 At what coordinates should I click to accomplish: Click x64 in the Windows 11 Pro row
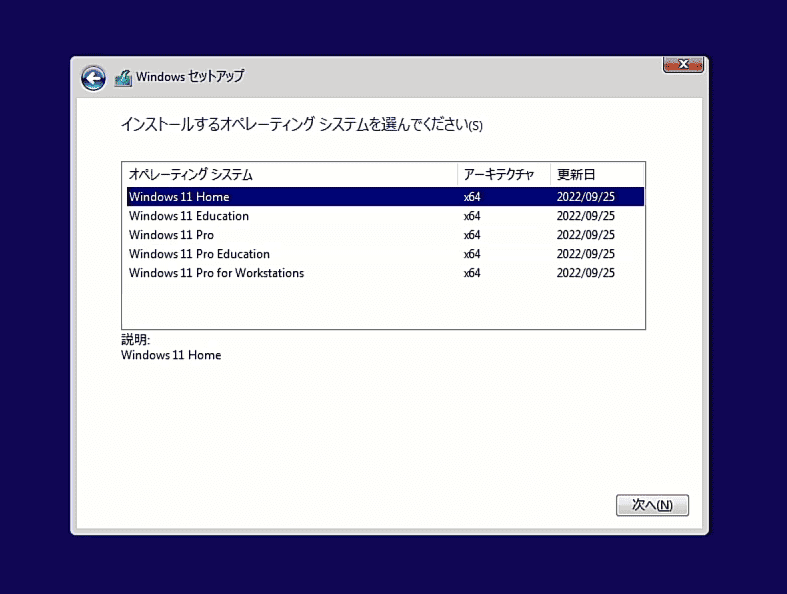point(472,235)
